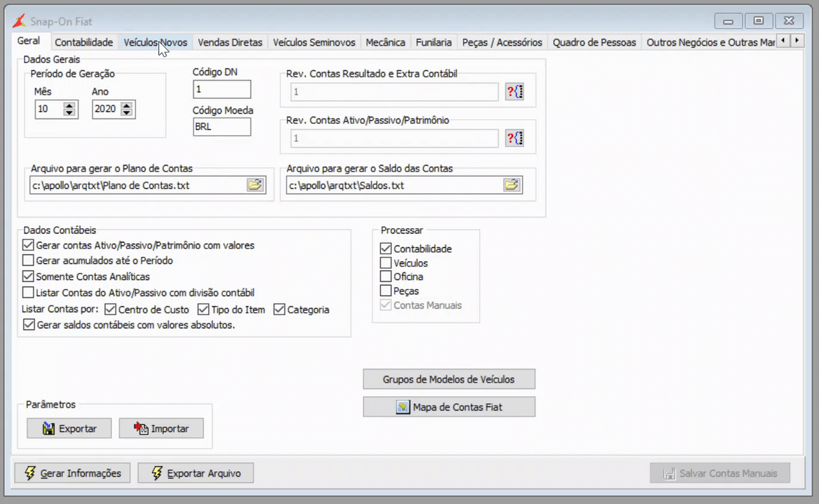This screenshot has height=504, width=819.
Task: Click the Snap-On Fiat app logo icon
Action: pyautogui.click(x=20, y=22)
